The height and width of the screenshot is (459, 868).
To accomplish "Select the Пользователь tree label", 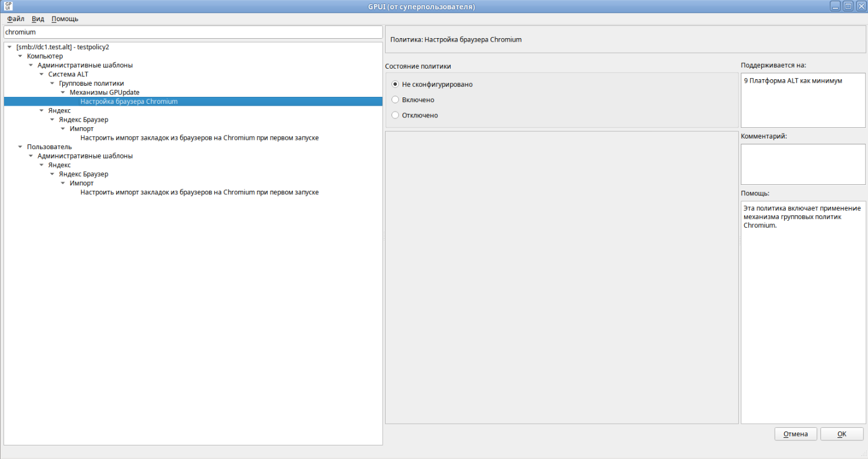I will click(49, 147).
